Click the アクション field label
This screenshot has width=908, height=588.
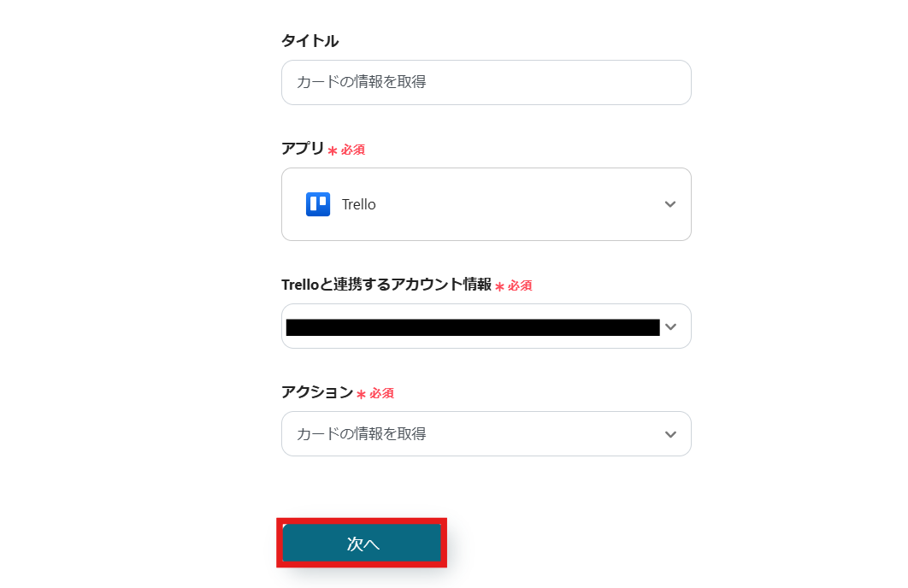317,392
